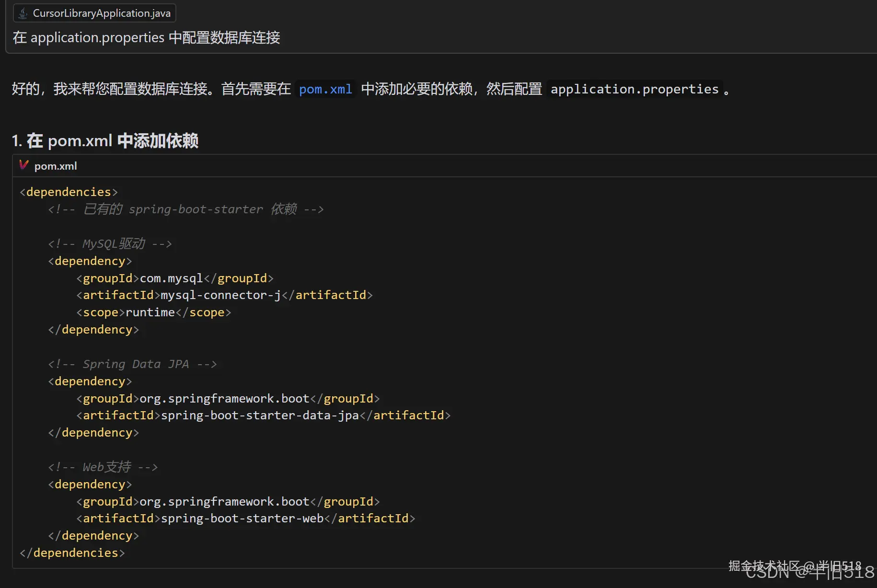
Task: Open the blue pom.xml inline link
Action: 325,89
